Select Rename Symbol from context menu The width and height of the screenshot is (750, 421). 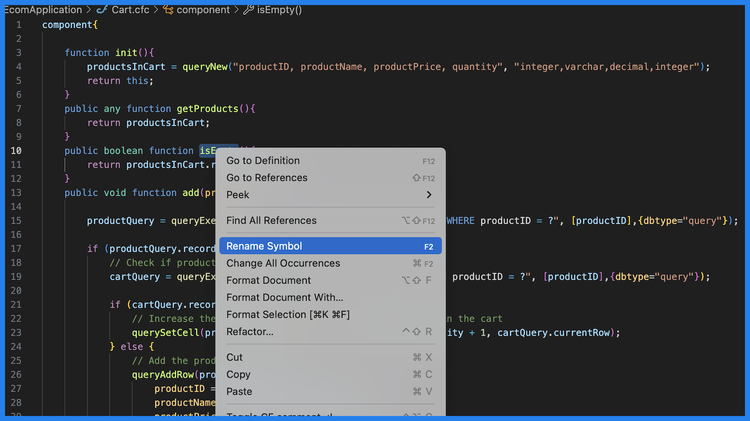pyautogui.click(x=264, y=246)
